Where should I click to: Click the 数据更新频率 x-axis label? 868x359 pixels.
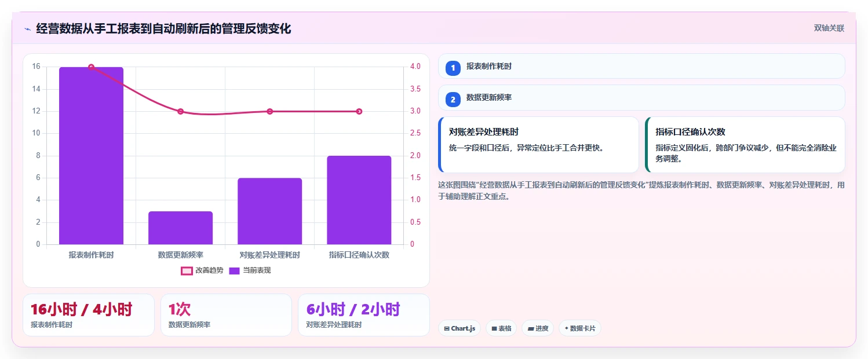pyautogui.click(x=180, y=255)
